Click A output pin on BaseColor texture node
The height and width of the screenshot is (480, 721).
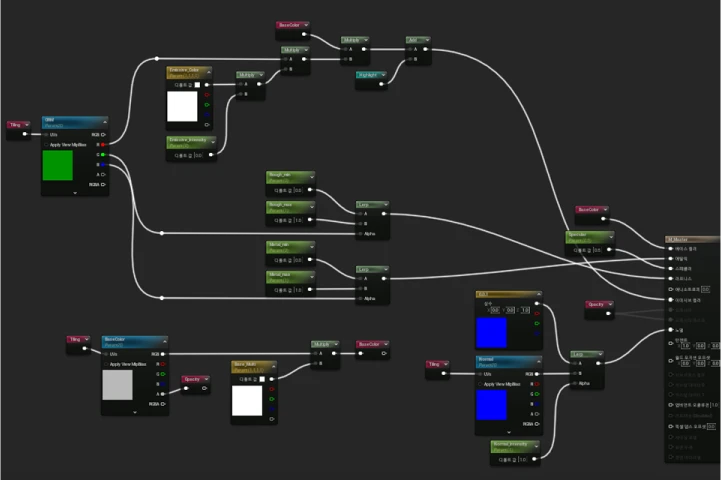[x=163, y=394]
